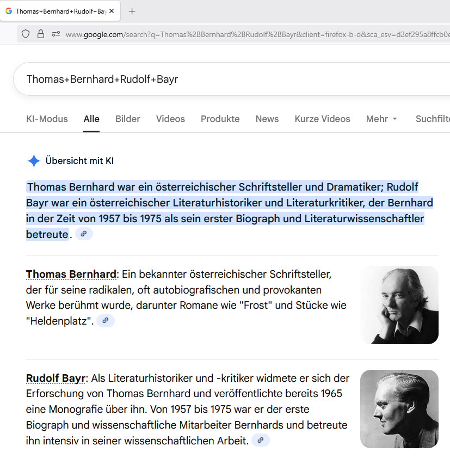450x476 pixels.
Task: Open the News results tab
Action: (x=267, y=119)
